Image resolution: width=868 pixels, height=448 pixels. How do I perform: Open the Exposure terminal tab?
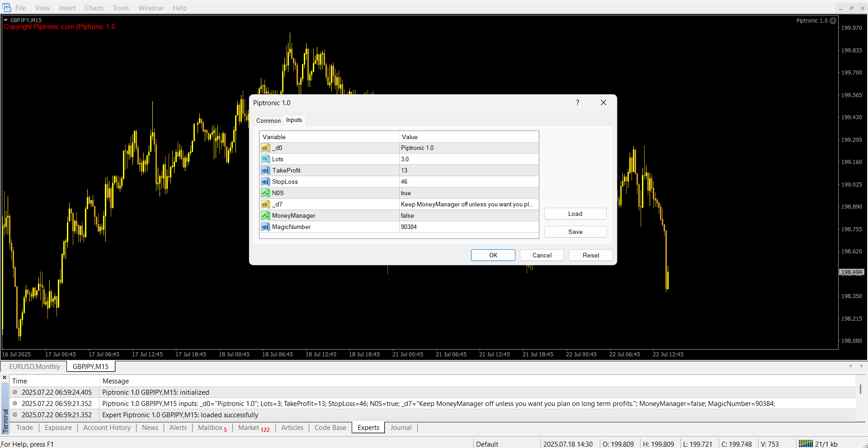(x=58, y=428)
